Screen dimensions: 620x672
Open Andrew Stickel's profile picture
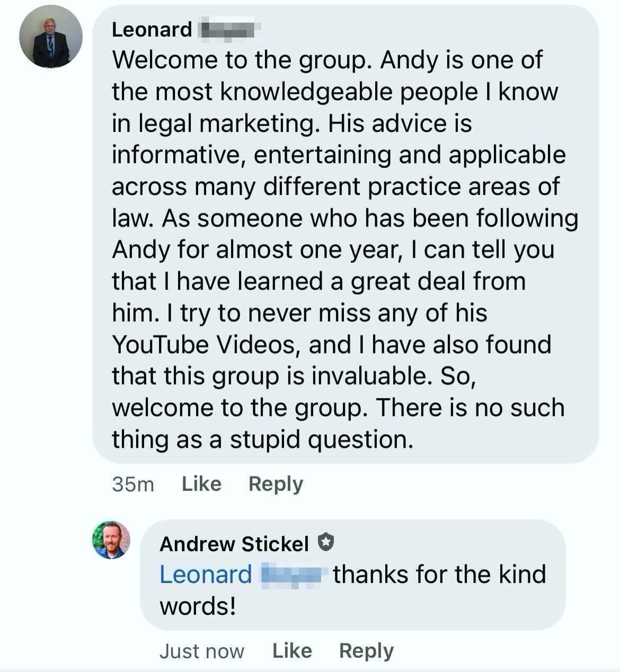pyautogui.click(x=111, y=540)
